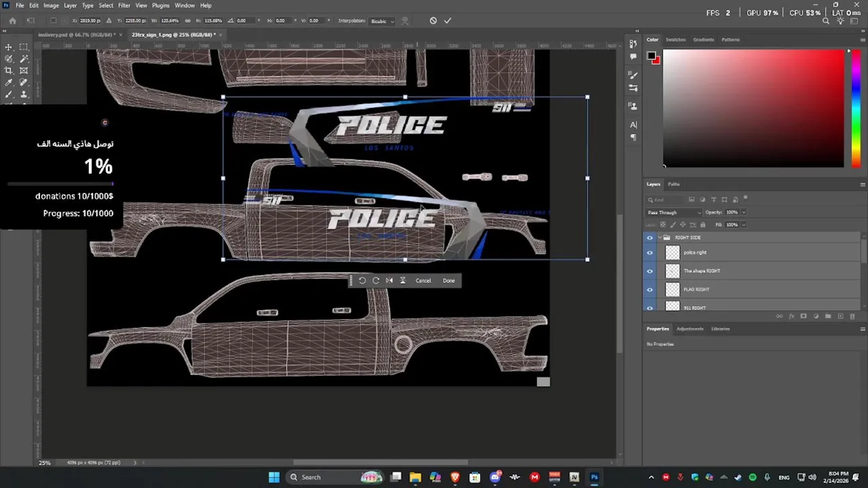Open the Properties panel options menu

[863, 329]
